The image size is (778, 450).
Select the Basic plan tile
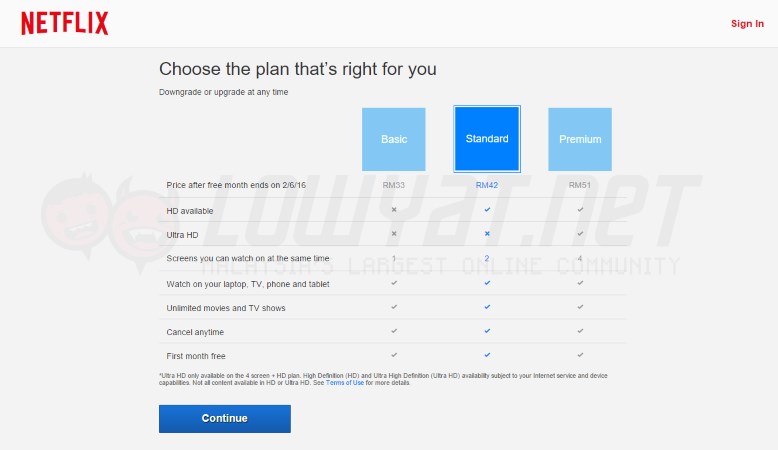(394, 139)
